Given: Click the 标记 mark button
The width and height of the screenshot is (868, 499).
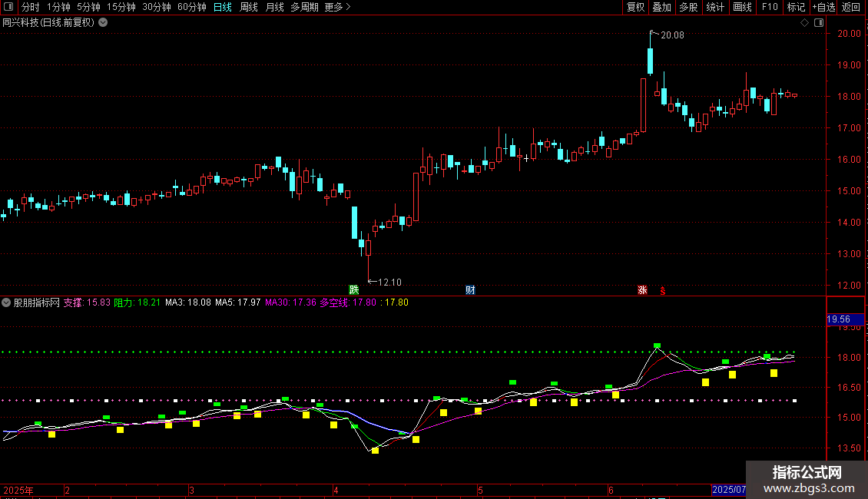Looking at the screenshot, I should [796, 7].
